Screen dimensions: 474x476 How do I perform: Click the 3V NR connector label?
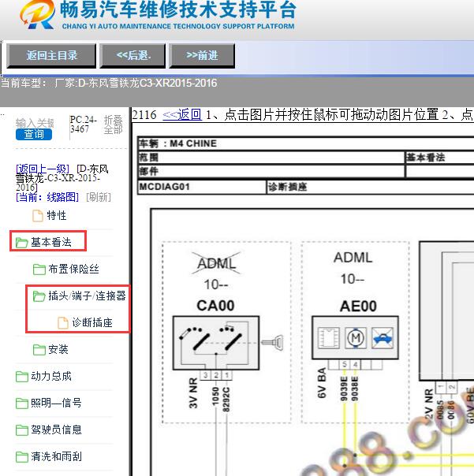(193, 393)
